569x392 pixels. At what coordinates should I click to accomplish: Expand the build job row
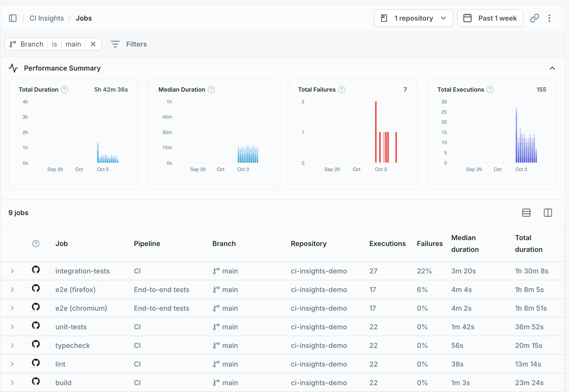click(x=12, y=383)
